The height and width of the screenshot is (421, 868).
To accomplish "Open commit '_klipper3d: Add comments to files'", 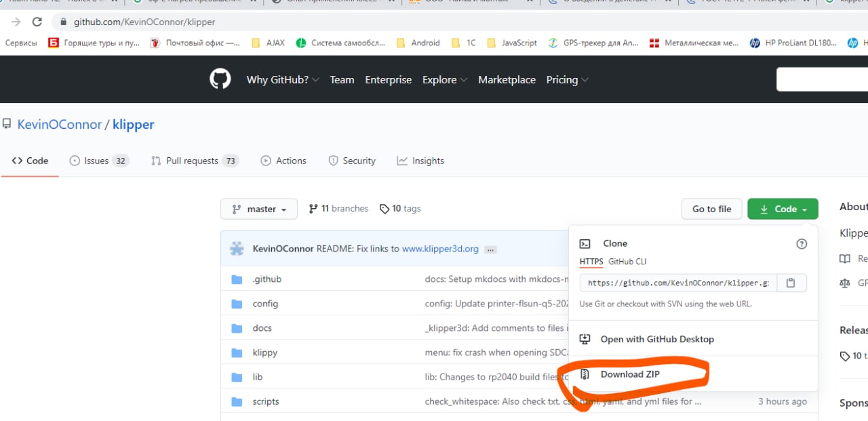I will point(496,328).
